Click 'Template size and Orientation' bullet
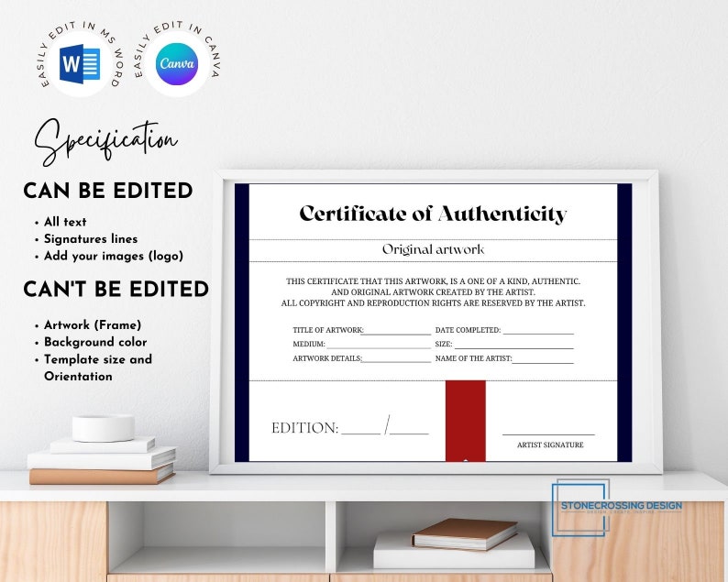728x582 pixels. pyautogui.click(x=98, y=368)
